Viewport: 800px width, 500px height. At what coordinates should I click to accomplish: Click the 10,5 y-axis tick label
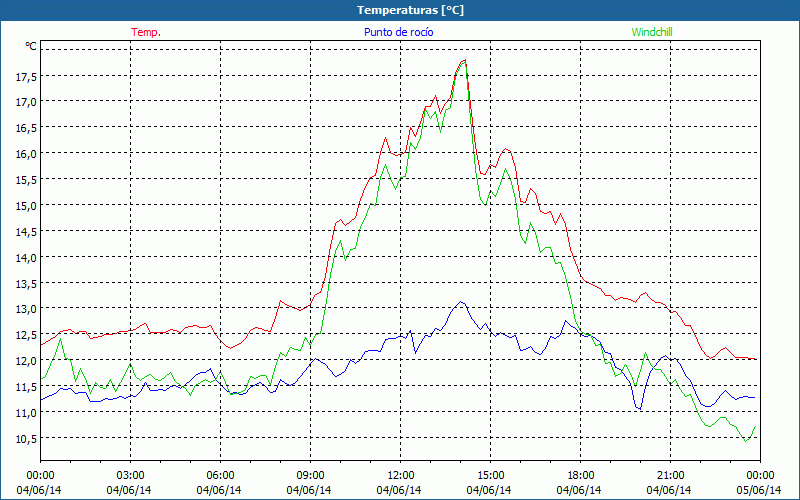point(25,439)
